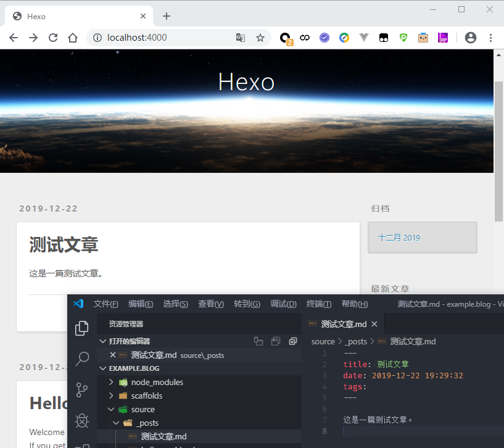Click the localhost:4000 address bar
Screen dimensions: 504x448
(160, 38)
